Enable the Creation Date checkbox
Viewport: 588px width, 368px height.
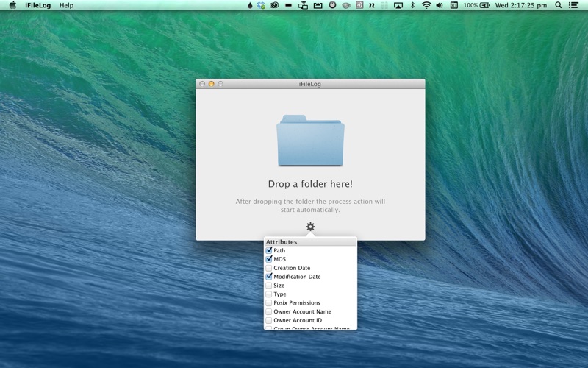pyautogui.click(x=269, y=268)
